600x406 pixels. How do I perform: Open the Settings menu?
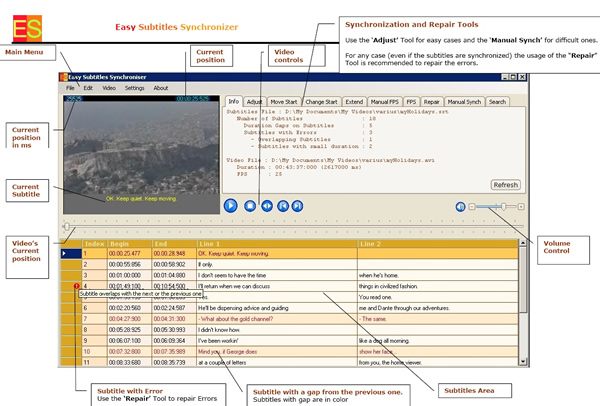(x=134, y=88)
